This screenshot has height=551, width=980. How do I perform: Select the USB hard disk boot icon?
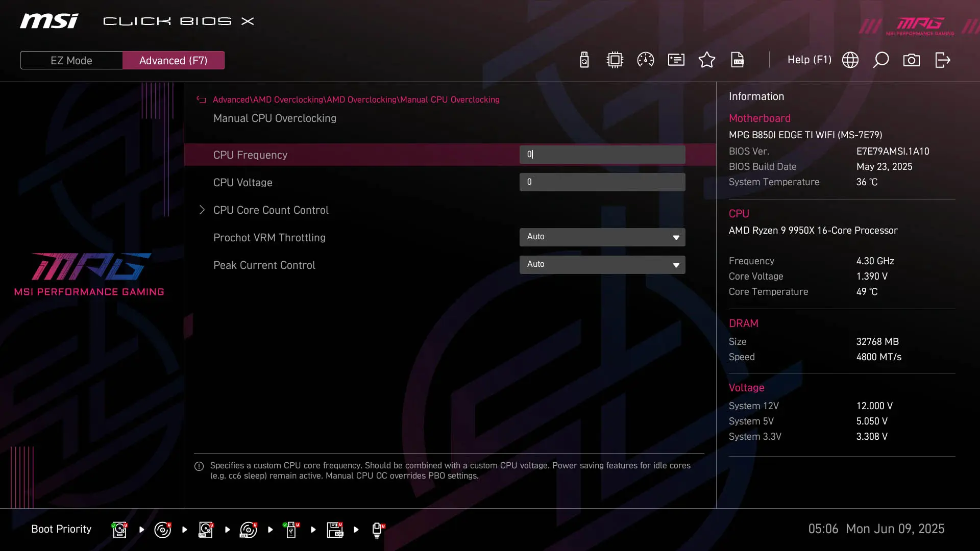(x=206, y=530)
